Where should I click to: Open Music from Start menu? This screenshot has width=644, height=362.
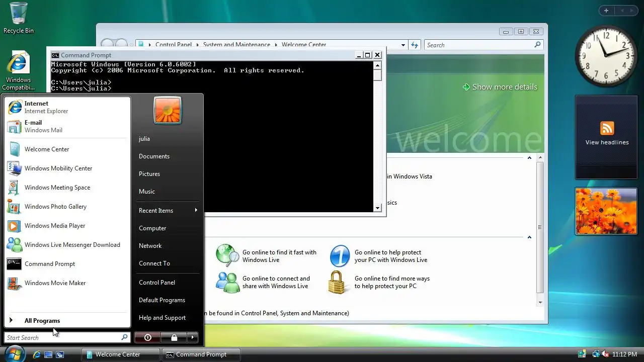point(168,192)
